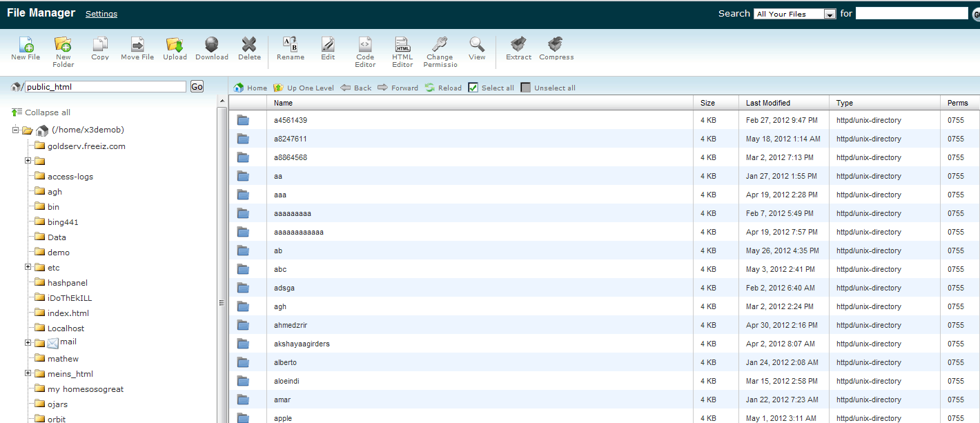
Task: Expand the etc folder in the tree
Action: [26, 267]
